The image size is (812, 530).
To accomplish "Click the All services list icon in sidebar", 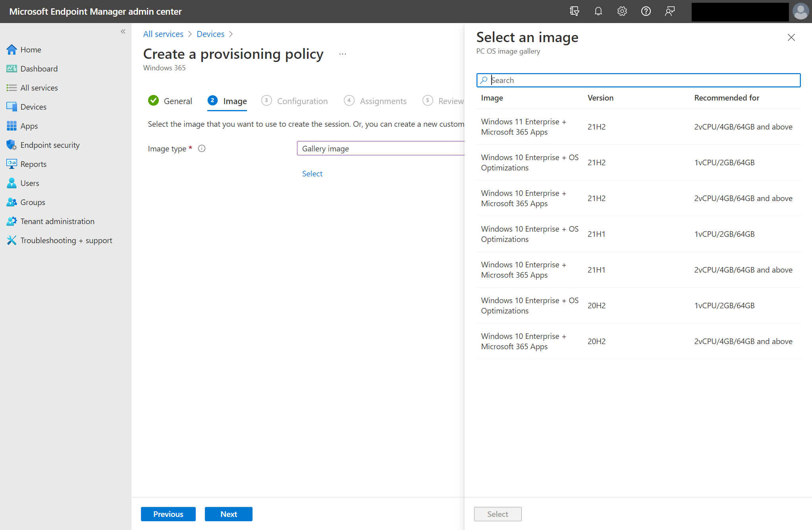I will coord(12,88).
